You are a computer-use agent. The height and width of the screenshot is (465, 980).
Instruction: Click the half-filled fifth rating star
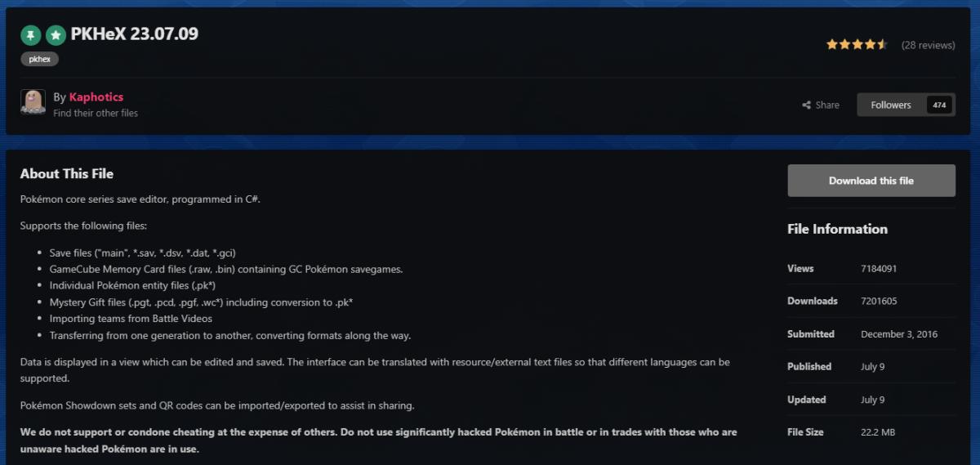[882, 45]
